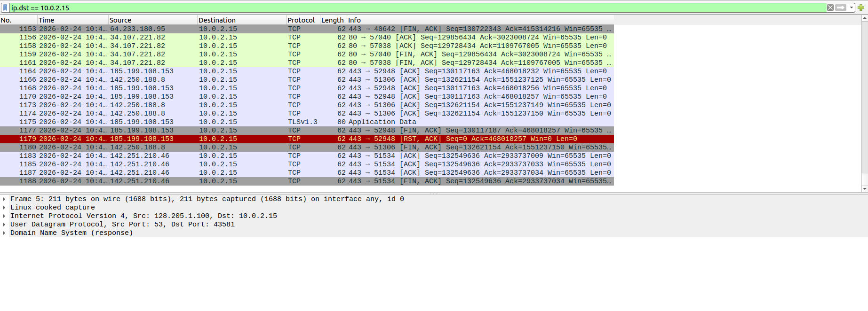
Task: Select packet 1173 in the list
Action: tap(307, 105)
